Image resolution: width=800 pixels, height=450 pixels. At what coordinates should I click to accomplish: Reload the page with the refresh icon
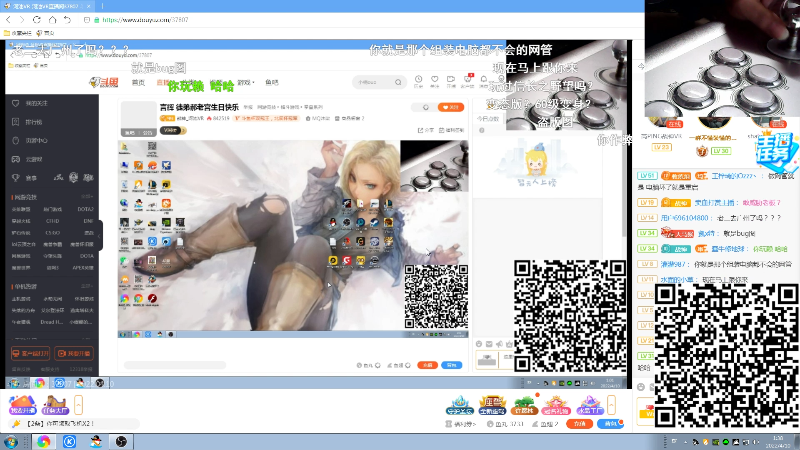(37, 20)
